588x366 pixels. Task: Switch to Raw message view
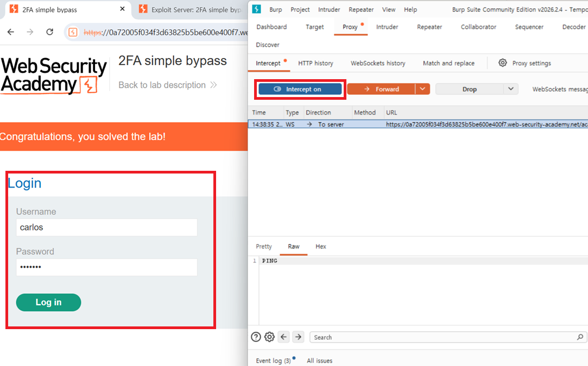294,247
